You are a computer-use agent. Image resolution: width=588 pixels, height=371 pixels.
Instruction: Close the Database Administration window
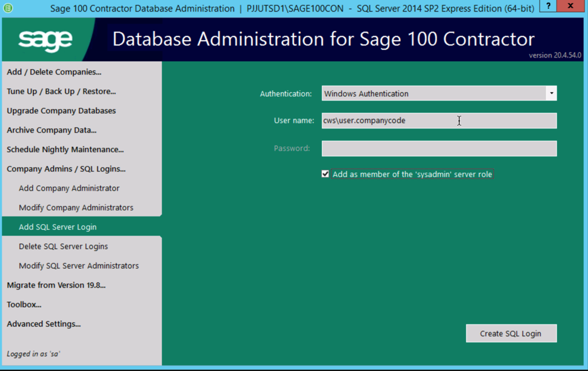click(x=571, y=6)
